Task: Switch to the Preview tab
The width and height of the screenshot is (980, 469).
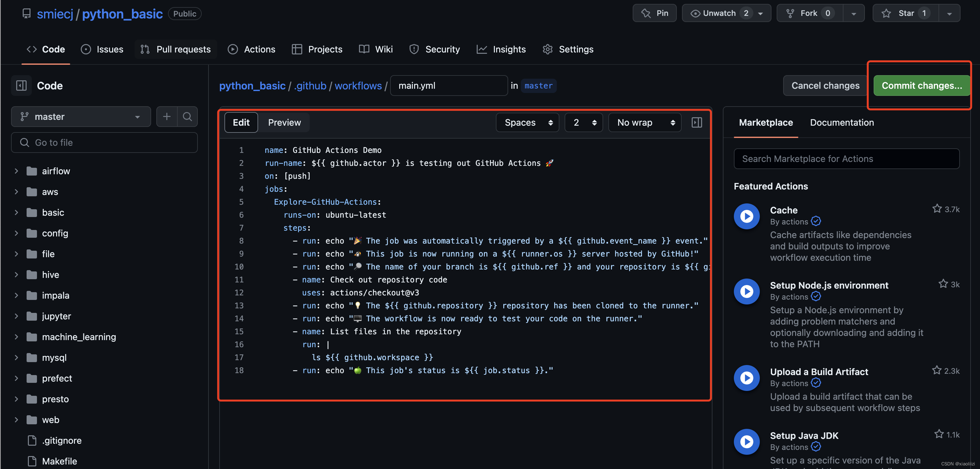Action: 284,122
